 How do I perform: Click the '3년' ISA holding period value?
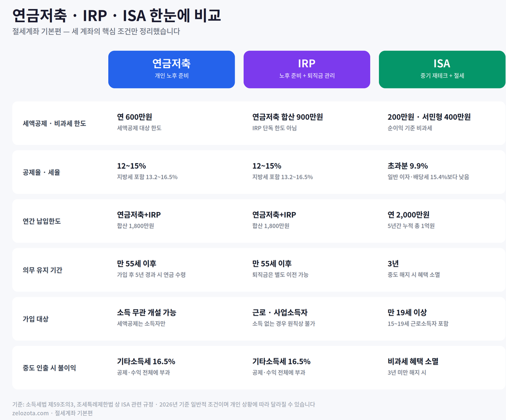point(393,263)
